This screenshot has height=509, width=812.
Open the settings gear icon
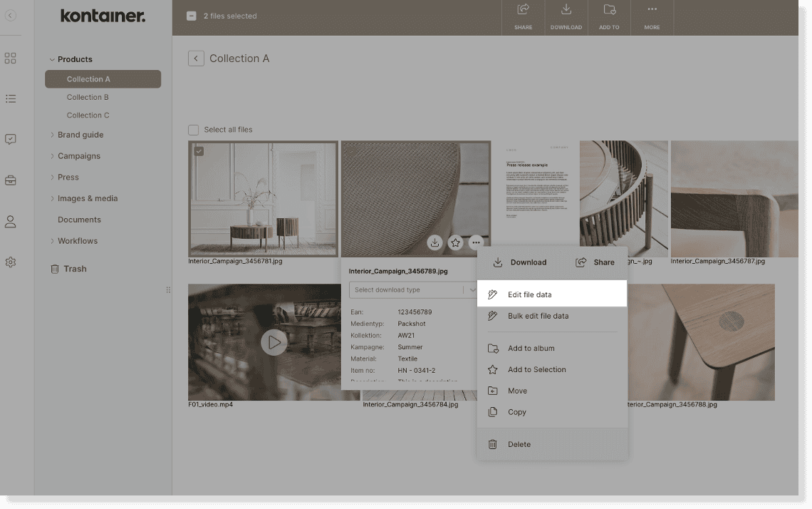tap(11, 262)
